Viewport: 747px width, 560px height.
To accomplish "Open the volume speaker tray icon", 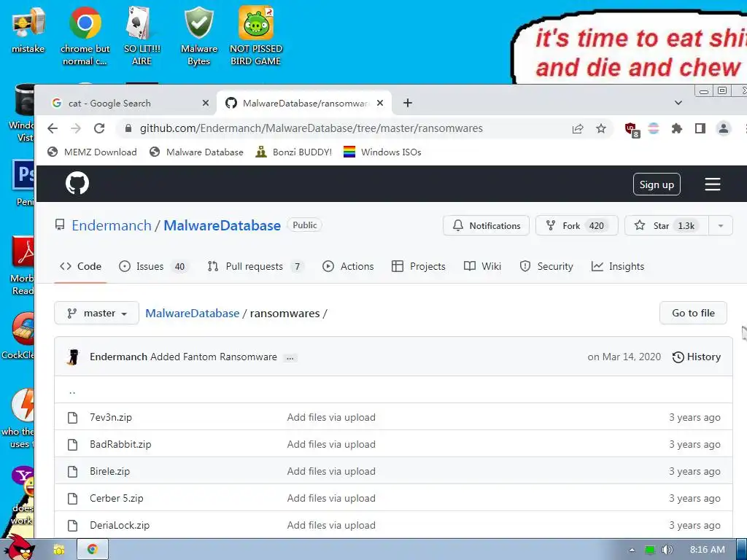I will coord(667,550).
